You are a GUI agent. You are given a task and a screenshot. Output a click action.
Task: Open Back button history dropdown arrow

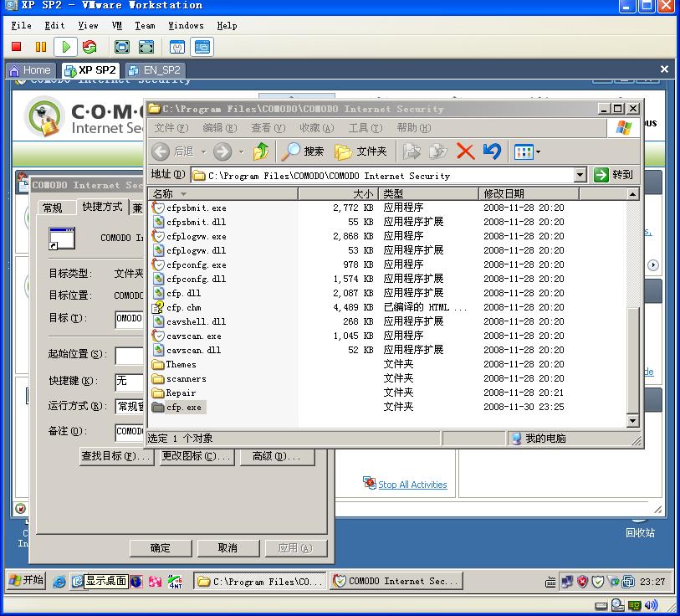(203, 152)
